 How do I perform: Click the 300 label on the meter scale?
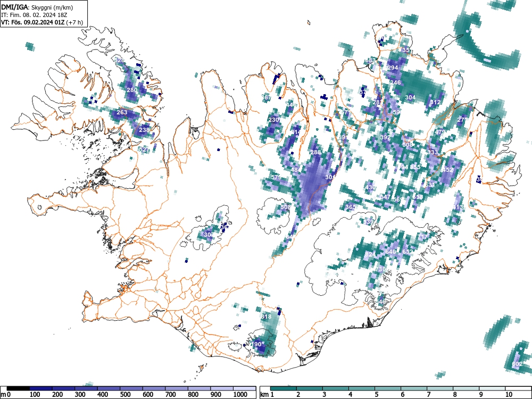(80, 395)
